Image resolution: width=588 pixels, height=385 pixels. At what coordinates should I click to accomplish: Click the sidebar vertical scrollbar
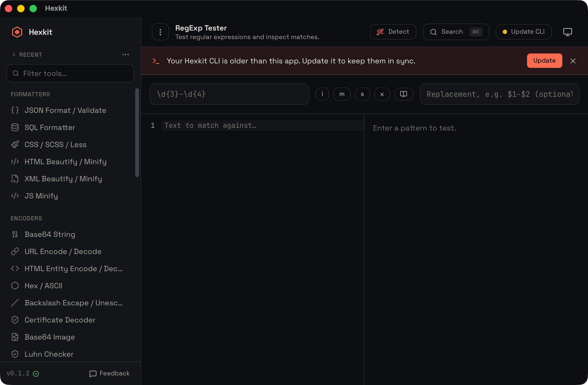137,133
